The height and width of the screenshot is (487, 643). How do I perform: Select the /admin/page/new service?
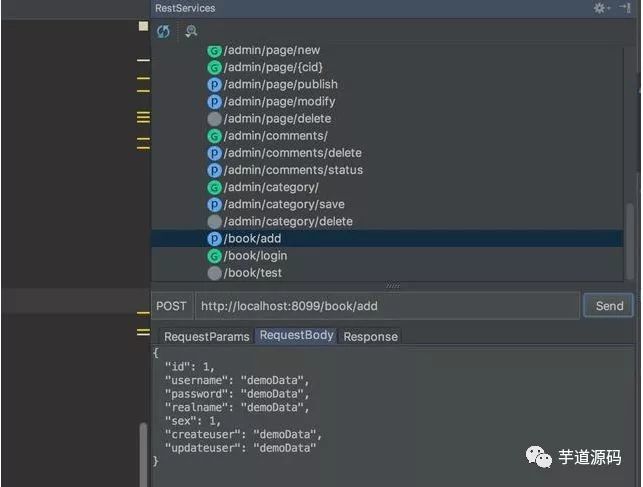[x=272, y=50]
